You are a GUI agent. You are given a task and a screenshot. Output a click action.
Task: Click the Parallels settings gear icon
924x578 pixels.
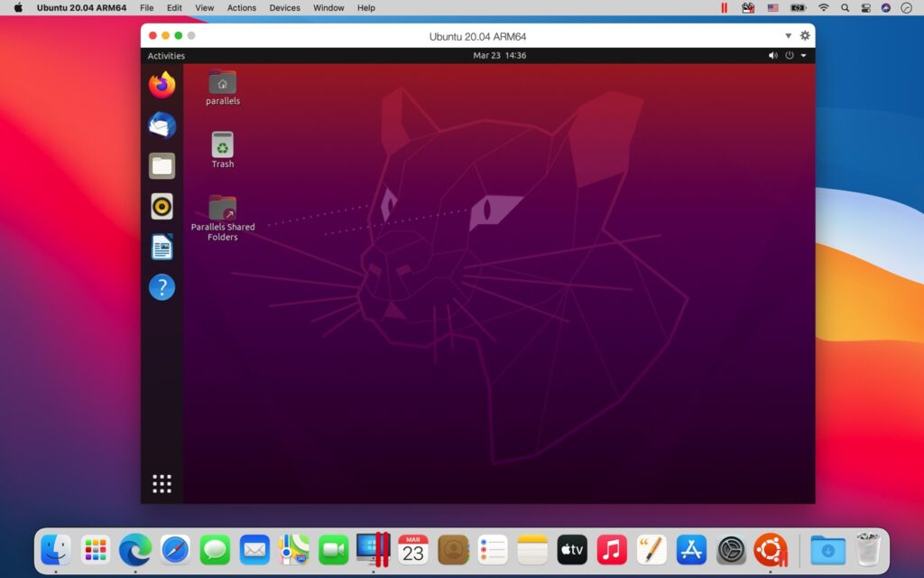pos(804,35)
